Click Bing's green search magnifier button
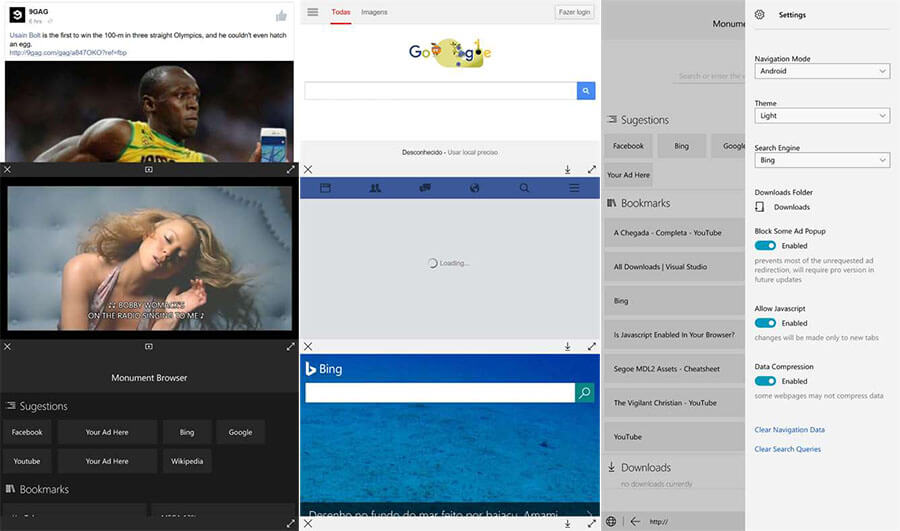The height and width of the screenshot is (531, 900). [584, 393]
